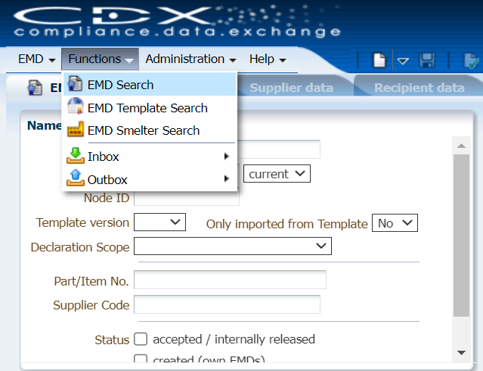Click the EMD tab document icon
Image resolution: width=483 pixels, height=371 pixels.
[35, 88]
